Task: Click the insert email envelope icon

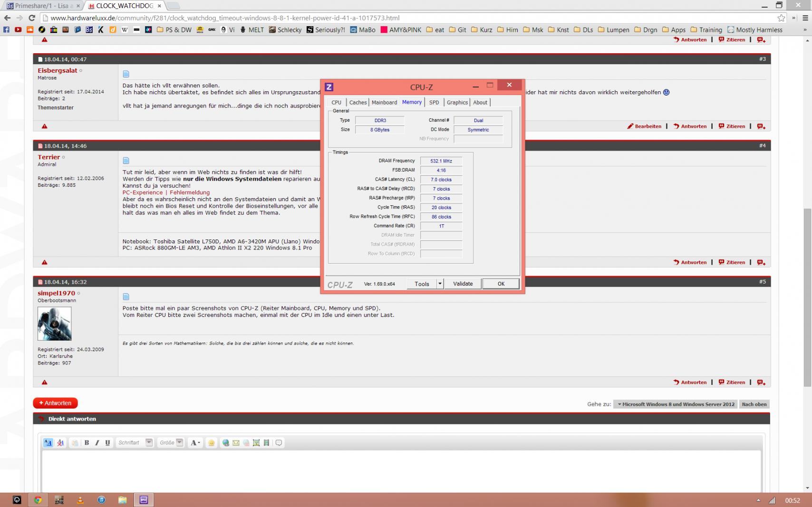Action: tap(236, 443)
